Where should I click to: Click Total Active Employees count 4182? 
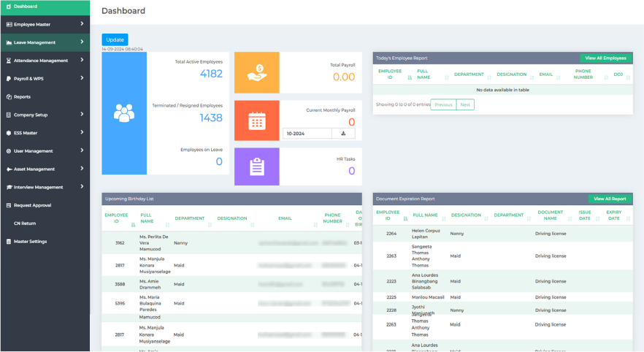pyautogui.click(x=211, y=74)
